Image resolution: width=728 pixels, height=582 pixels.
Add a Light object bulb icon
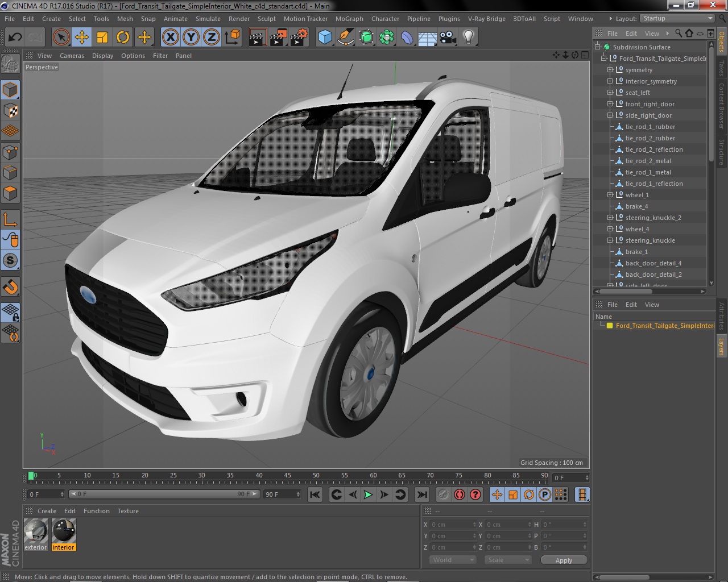click(x=469, y=38)
